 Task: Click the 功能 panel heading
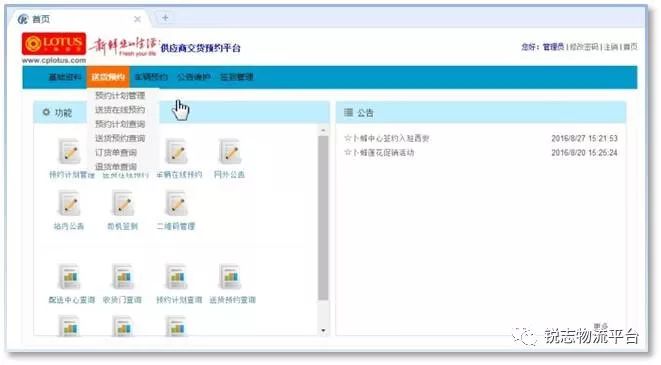point(63,113)
